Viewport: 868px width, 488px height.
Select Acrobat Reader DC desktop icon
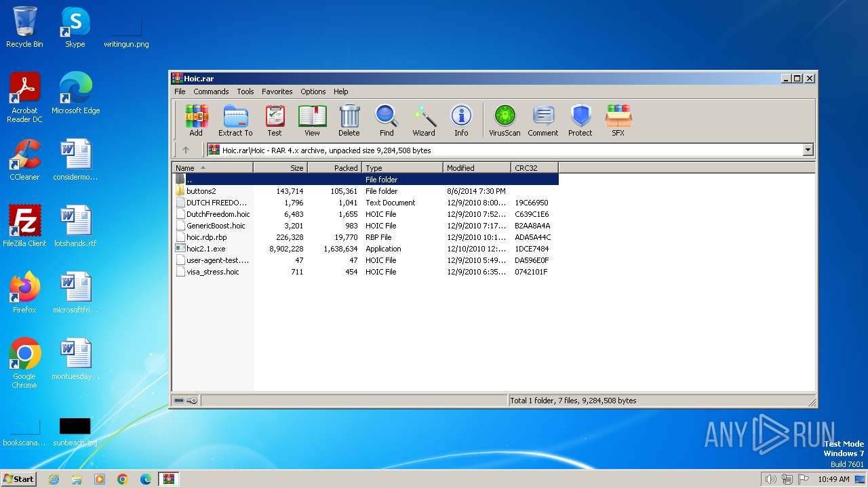[x=24, y=98]
